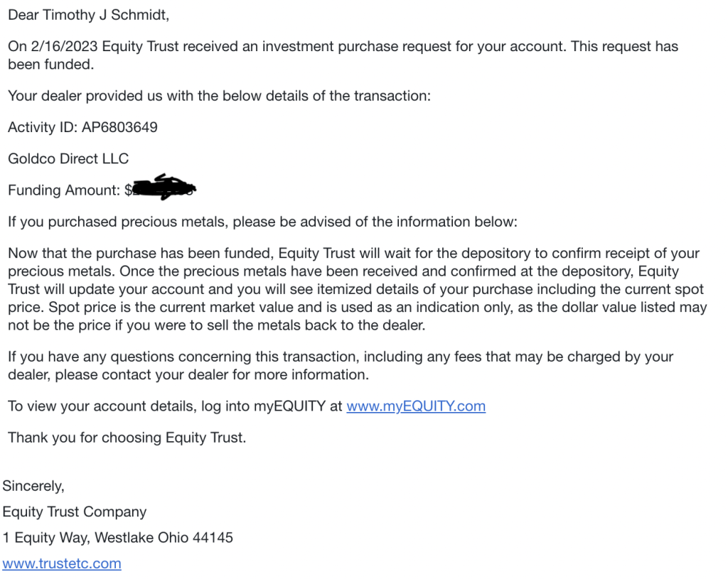Click the "Sincerely," closing line

coord(33,486)
